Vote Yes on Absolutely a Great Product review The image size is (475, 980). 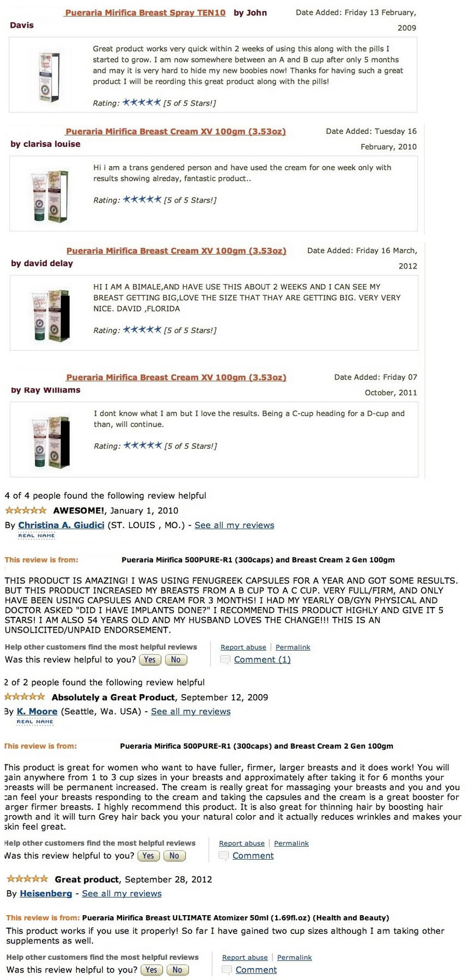(x=149, y=855)
